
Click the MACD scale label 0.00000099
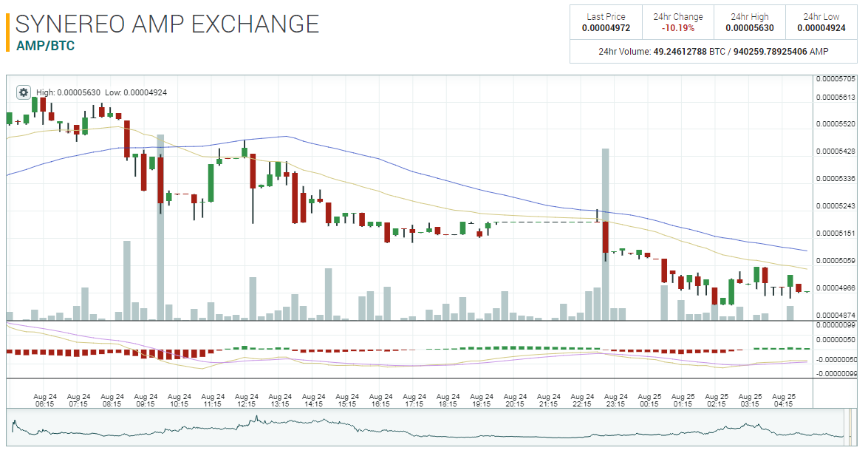click(835, 325)
